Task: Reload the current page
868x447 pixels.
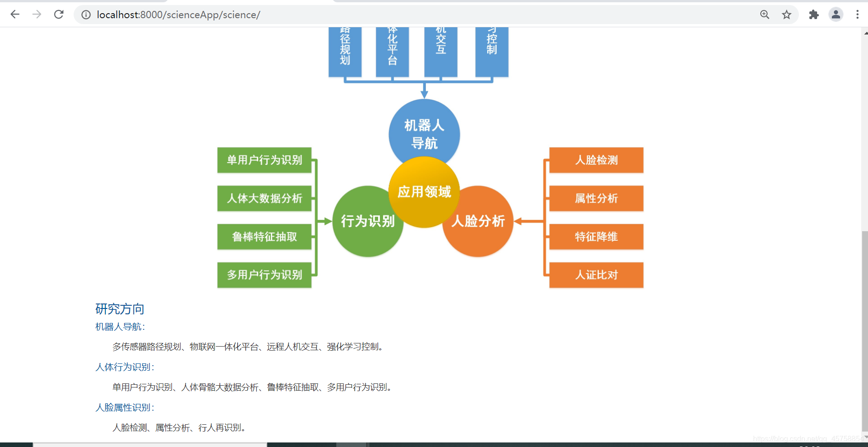Action: pos(59,15)
